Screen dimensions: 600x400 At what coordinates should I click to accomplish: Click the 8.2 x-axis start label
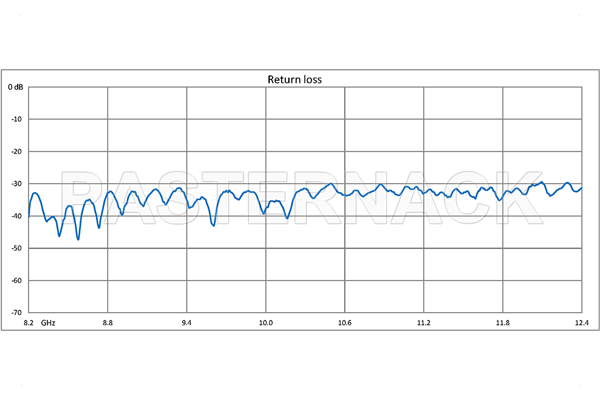pos(29,323)
